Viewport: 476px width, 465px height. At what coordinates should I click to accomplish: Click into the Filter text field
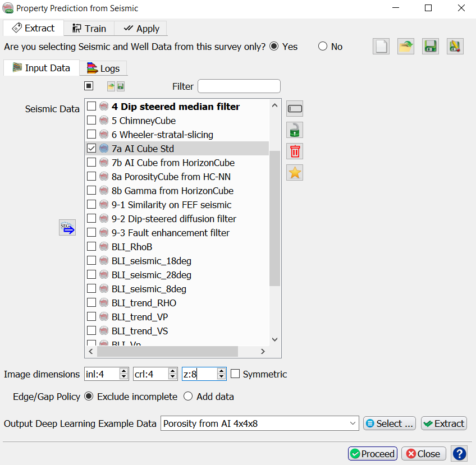pos(239,86)
